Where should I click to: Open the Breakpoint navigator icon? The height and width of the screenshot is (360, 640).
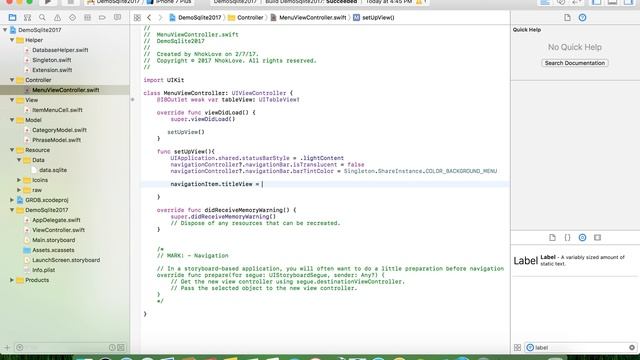point(102,18)
